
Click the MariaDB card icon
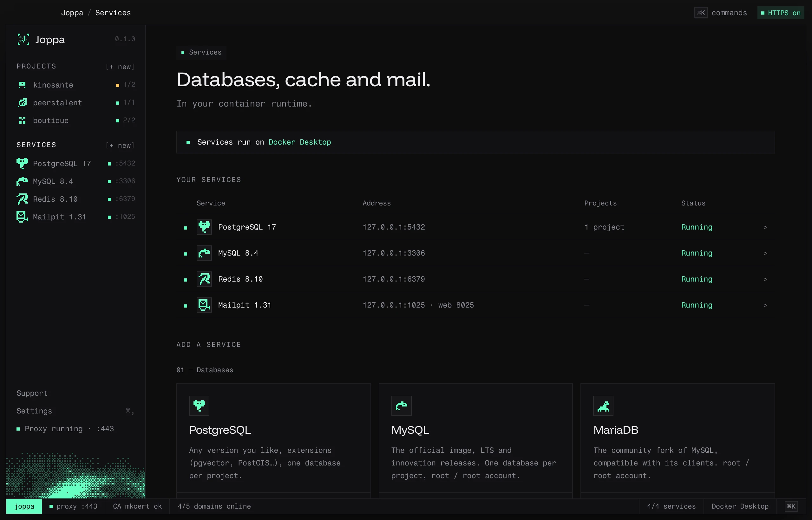click(603, 406)
